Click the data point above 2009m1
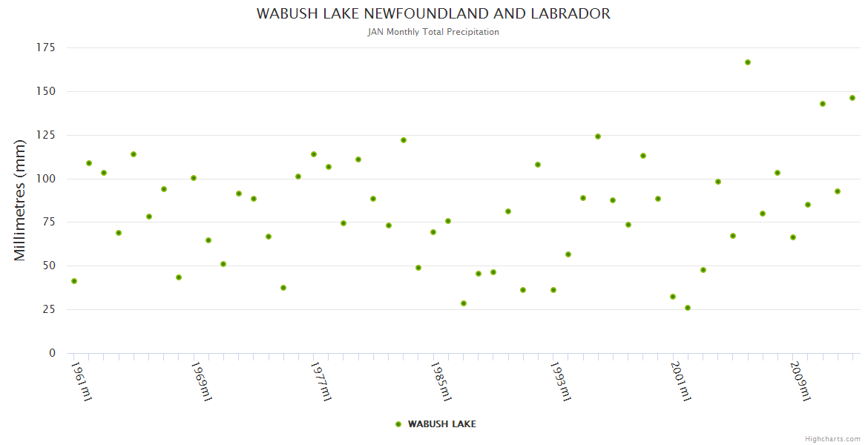 (793, 237)
